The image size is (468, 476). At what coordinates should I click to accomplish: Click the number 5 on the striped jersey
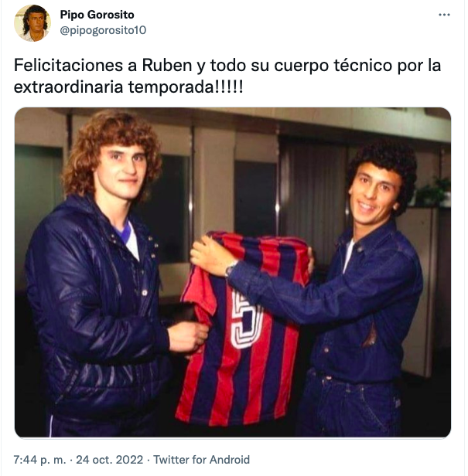click(x=246, y=320)
